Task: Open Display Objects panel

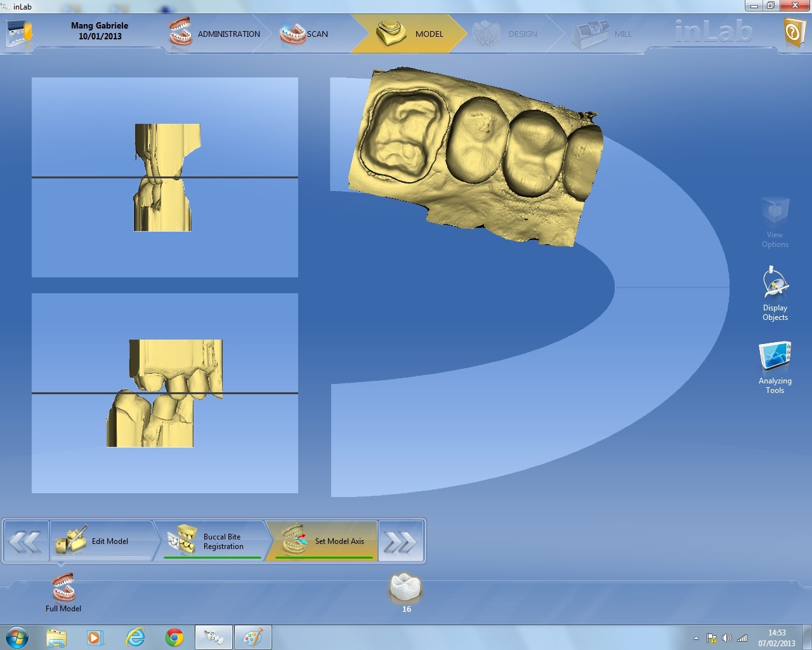Action: [775, 294]
